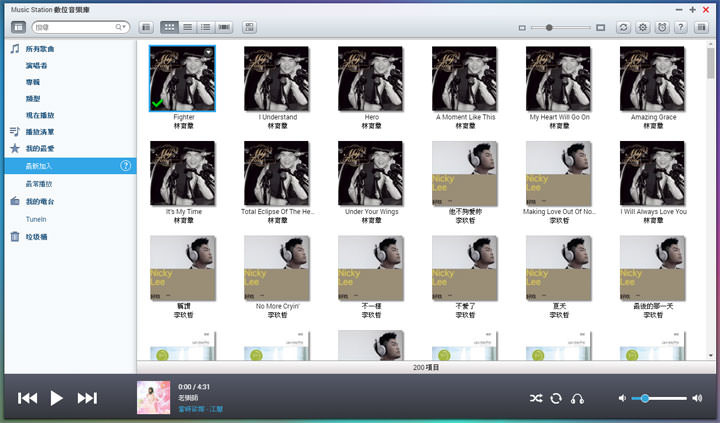Adjust the thumbnail size slider
720x423 pixels.
tap(549, 27)
